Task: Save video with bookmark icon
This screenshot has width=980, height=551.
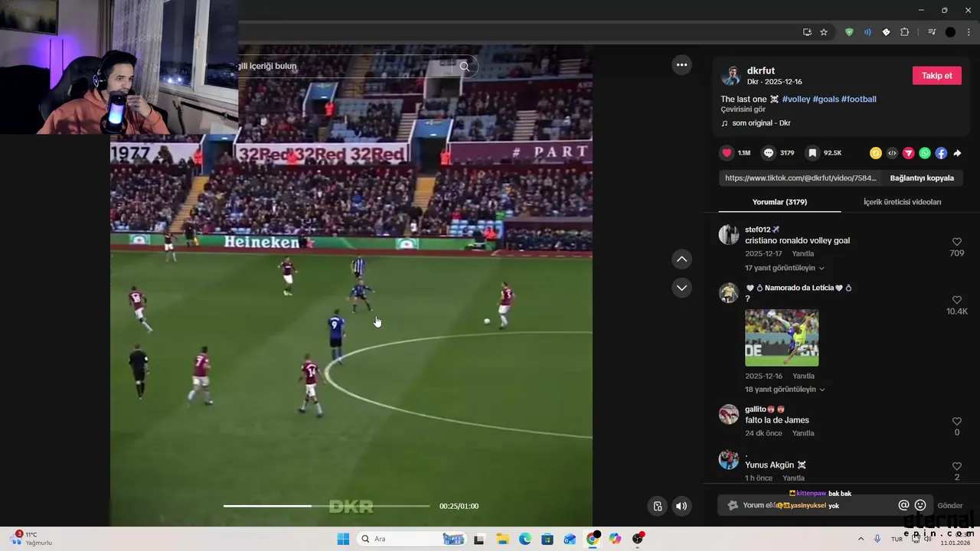Action: [812, 153]
